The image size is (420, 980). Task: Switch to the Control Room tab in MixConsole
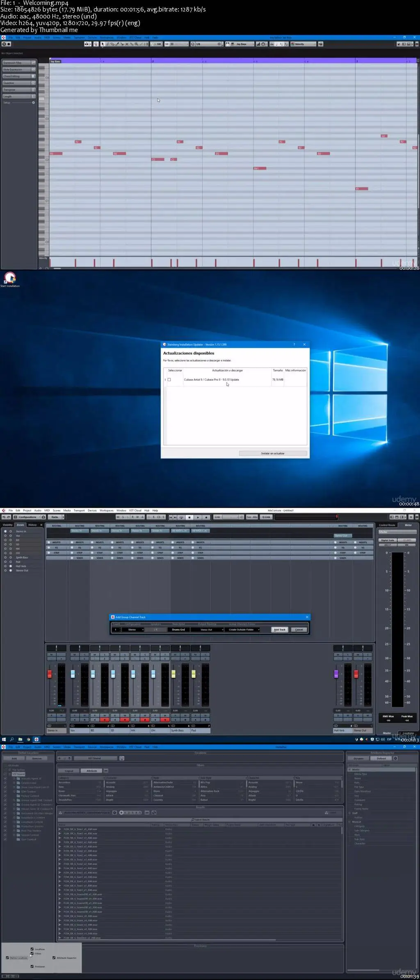[x=387, y=525]
